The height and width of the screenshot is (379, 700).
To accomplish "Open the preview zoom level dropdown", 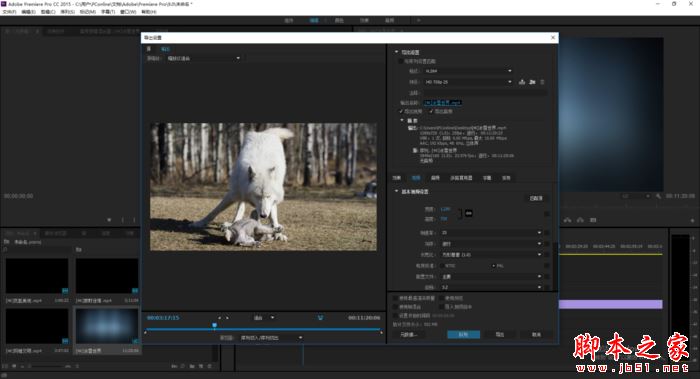I will click(x=264, y=318).
